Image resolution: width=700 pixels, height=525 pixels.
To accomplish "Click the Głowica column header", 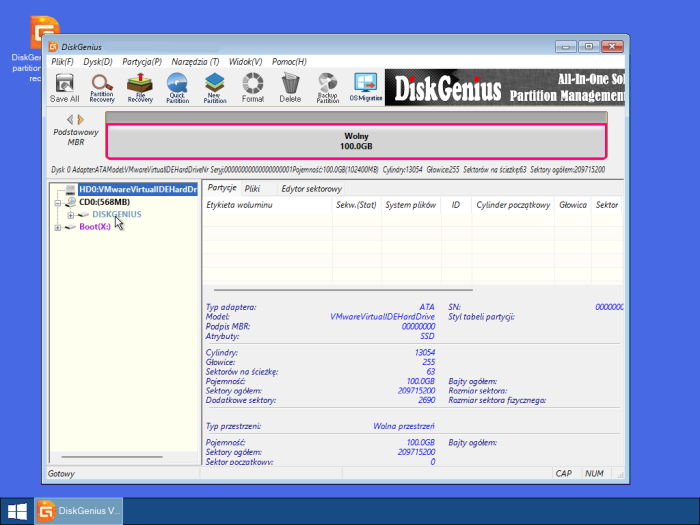I will point(573,205).
